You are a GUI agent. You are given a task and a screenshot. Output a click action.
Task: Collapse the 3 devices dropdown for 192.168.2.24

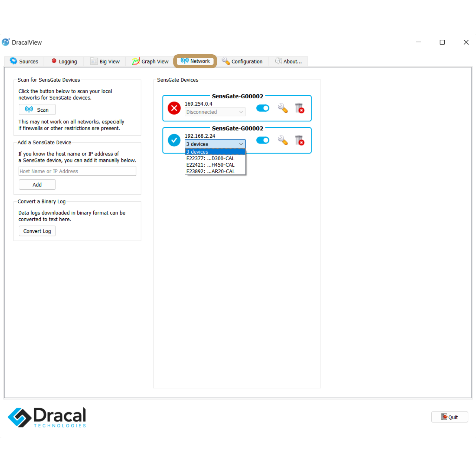[215, 144]
